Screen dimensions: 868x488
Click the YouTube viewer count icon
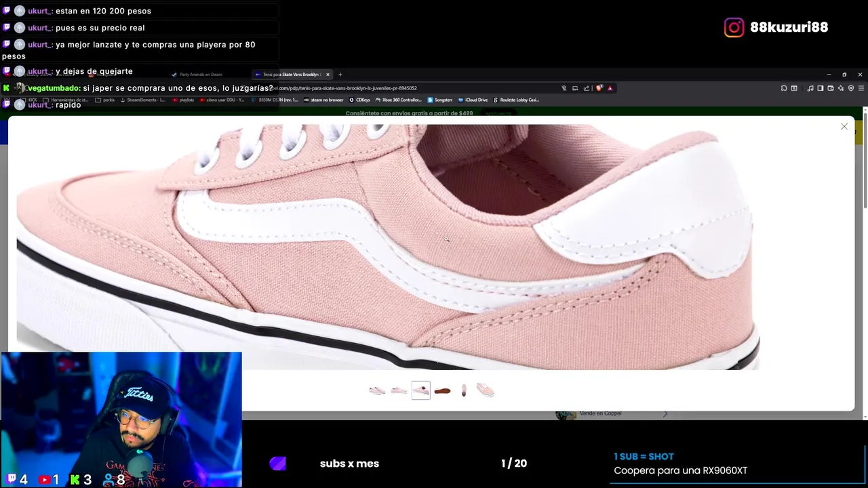(x=45, y=480)
